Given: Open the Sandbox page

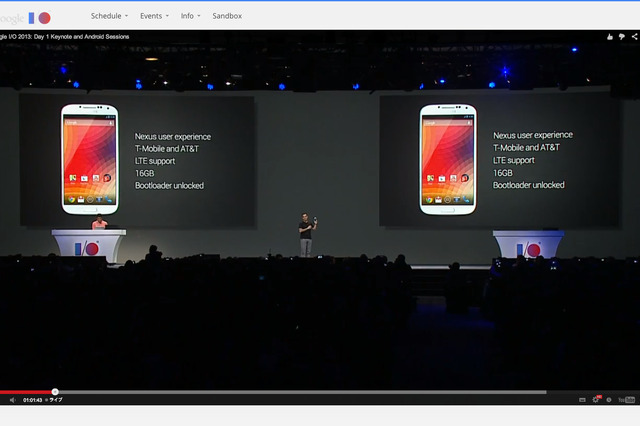Looking at the screenshot, I should point(227,16).
